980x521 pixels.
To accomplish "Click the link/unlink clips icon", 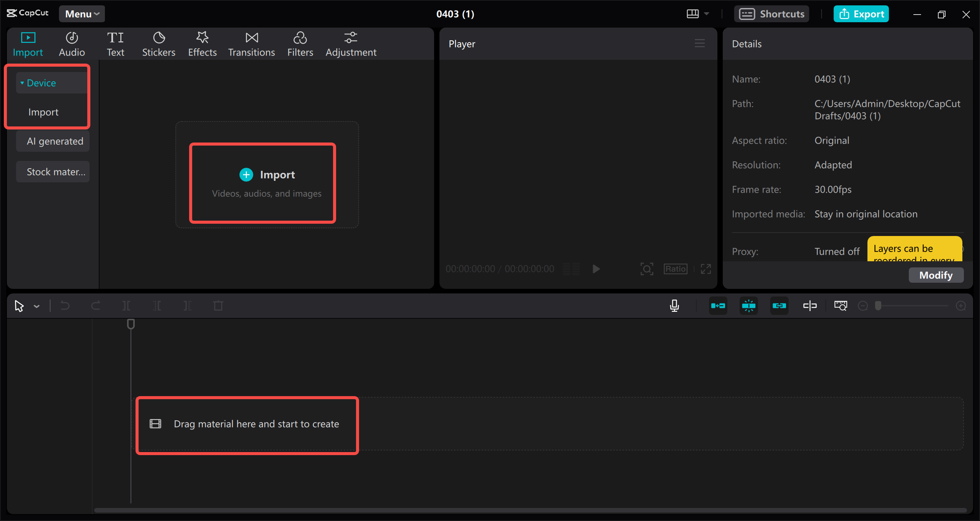I will tap(780, 306).
